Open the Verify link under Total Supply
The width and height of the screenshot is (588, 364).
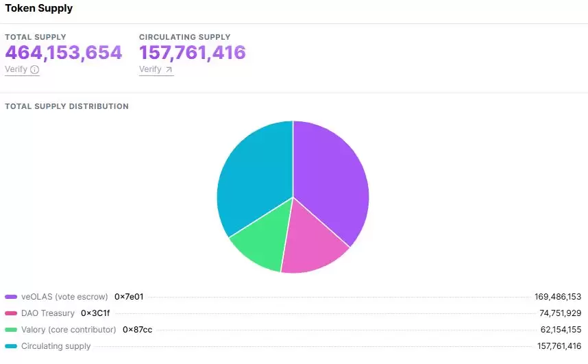pyautogui.click(x=16, y=69)
